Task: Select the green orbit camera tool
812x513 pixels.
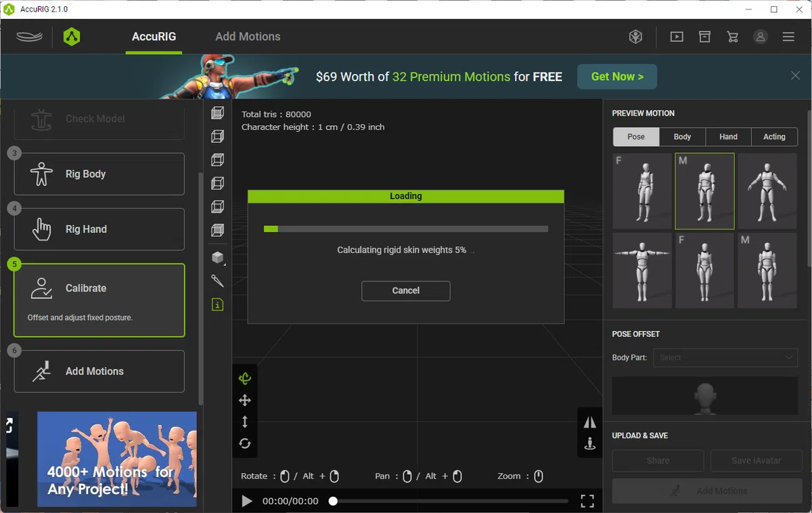Action: tap(245, 378)
